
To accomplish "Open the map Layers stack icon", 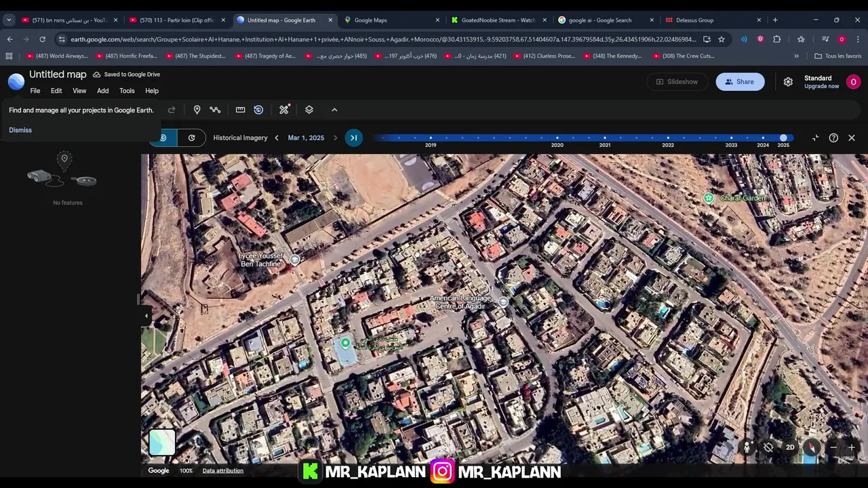I will coord(309,110).
